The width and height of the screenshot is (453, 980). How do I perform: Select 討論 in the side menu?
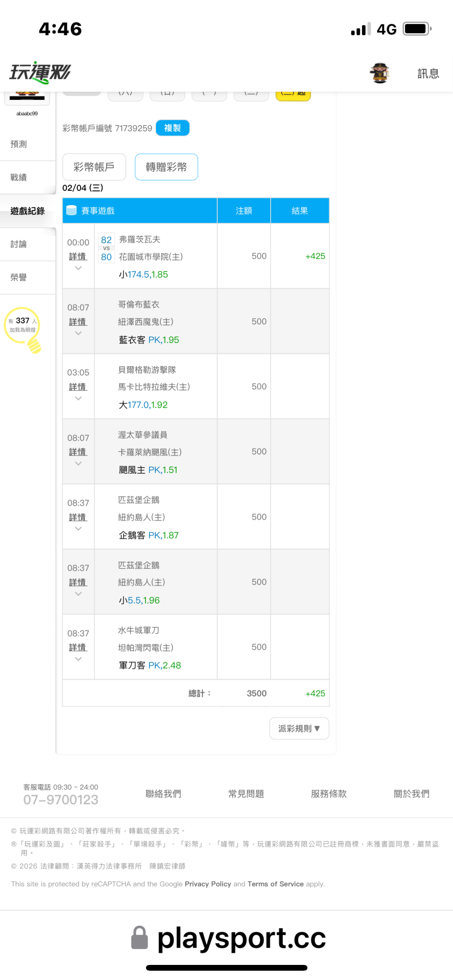point(19,244)
